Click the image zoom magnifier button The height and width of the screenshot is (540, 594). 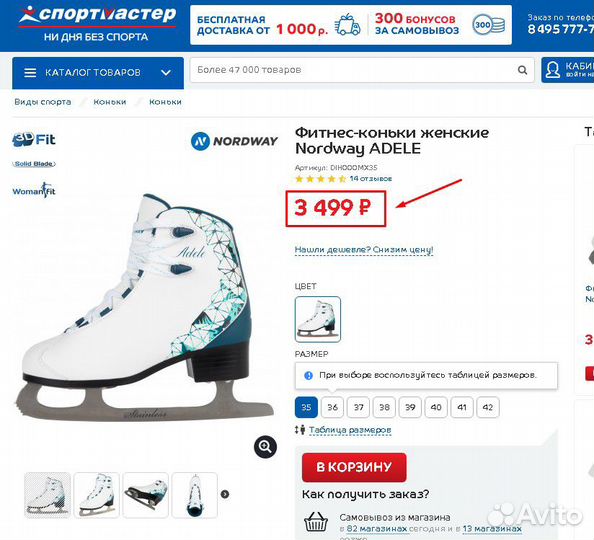[265, 447]
